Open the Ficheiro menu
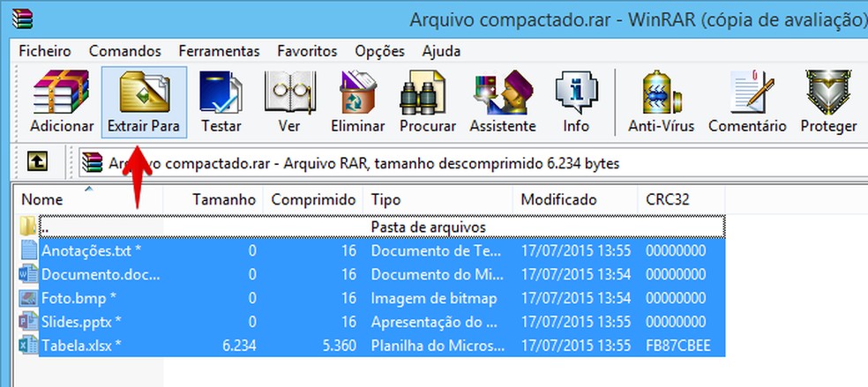The width and height of the screenshot is (868, 387). click(45, 51)
